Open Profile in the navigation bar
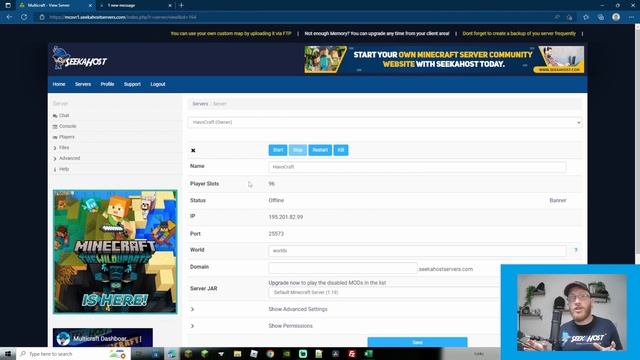 (107, 84)
